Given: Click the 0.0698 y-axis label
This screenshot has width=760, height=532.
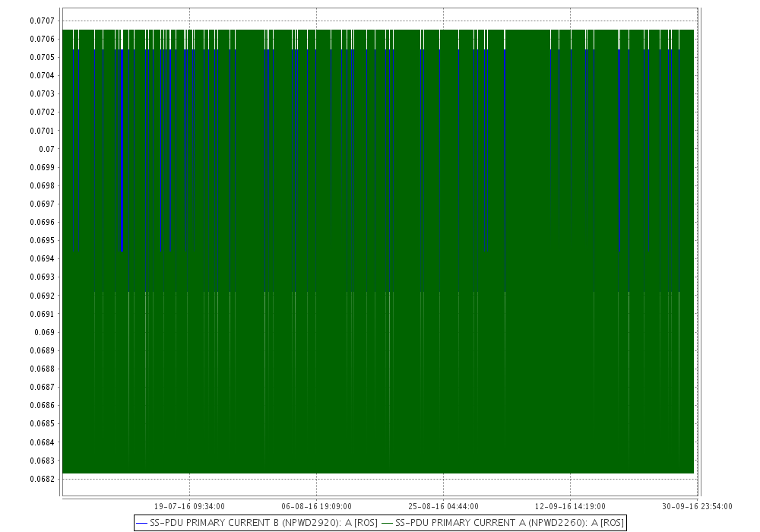Looking at the screenshot, I should (x=42, y=186).
